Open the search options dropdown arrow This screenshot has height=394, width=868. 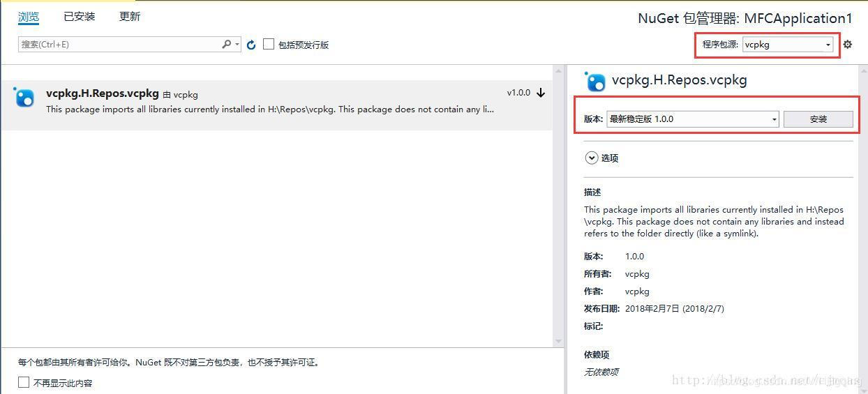point(237,44)
